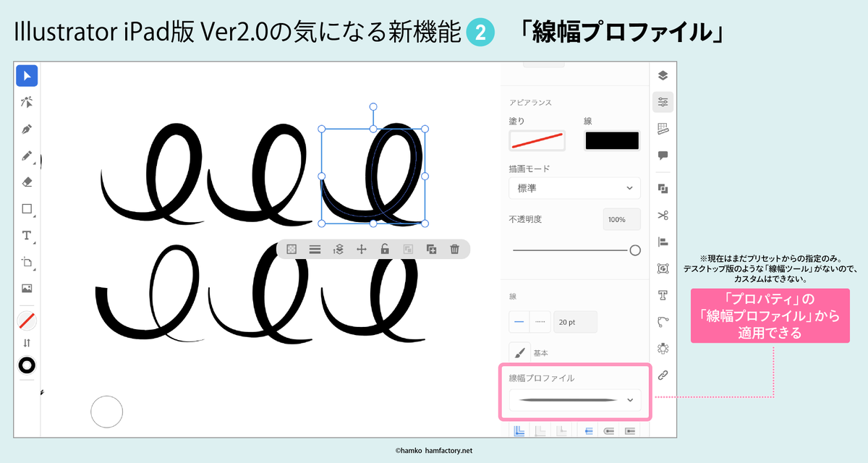Open the Layers panel
868x463 pixels.
pos(663,75)
